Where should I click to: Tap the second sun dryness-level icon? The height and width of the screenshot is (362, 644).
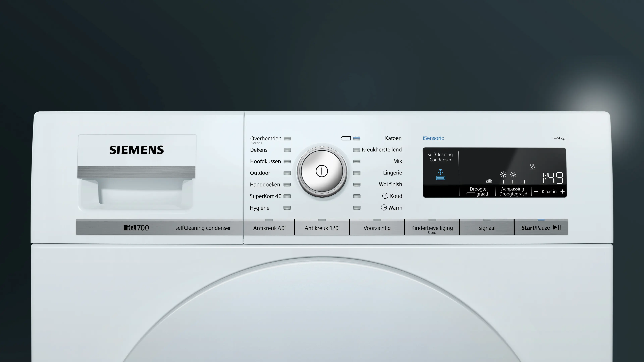point(513,174)
